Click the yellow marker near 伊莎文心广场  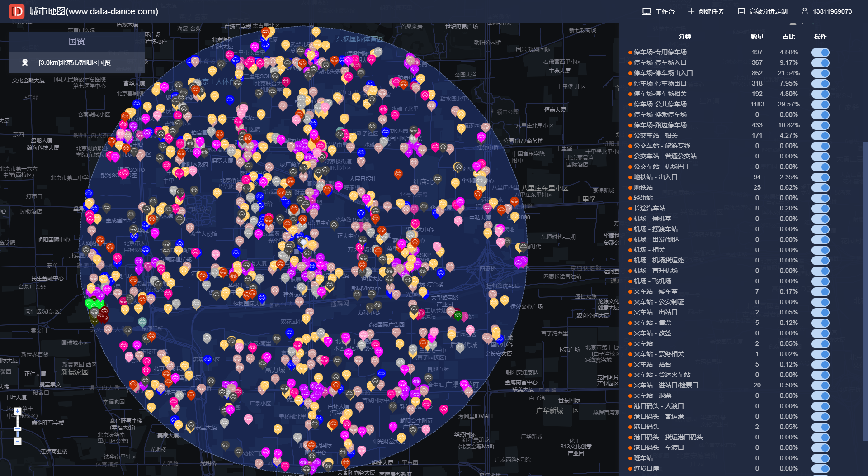(x=505, y=300)
